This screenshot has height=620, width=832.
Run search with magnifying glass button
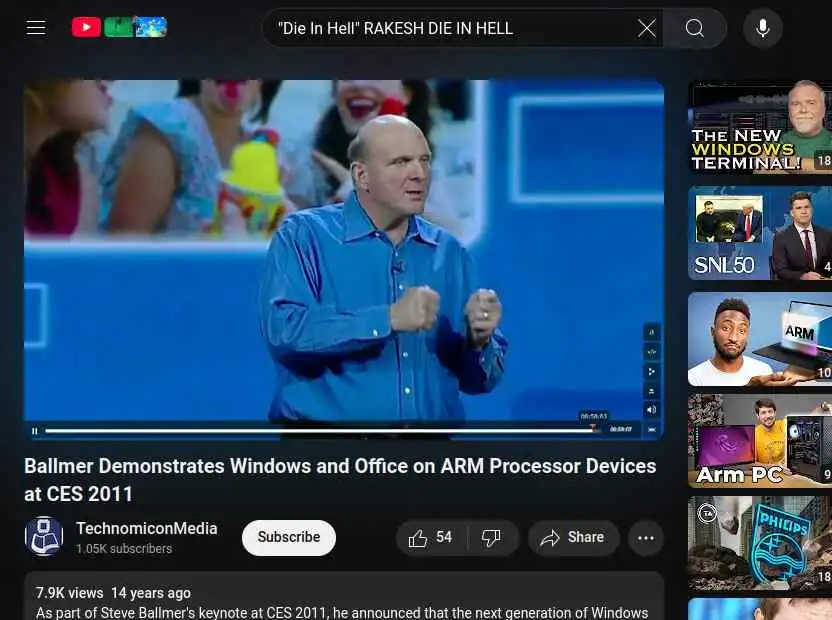click(x=694, y=28)
